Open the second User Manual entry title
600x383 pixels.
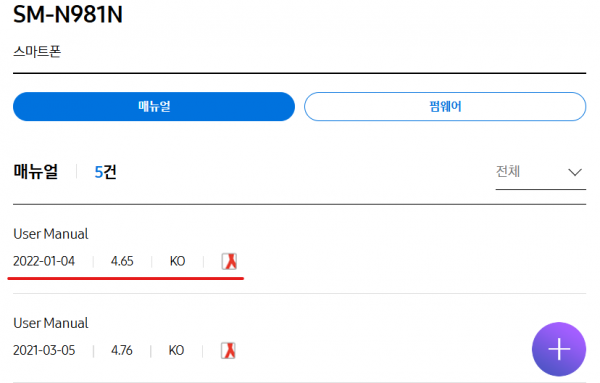(x=51, y=323)
